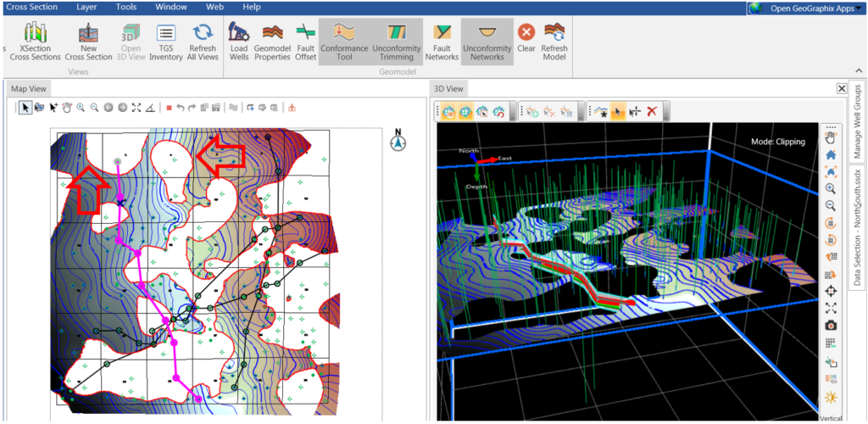This screenshot has height=424, width=868.
Task: Open the Help menu
Action: (x=252, y=7)
